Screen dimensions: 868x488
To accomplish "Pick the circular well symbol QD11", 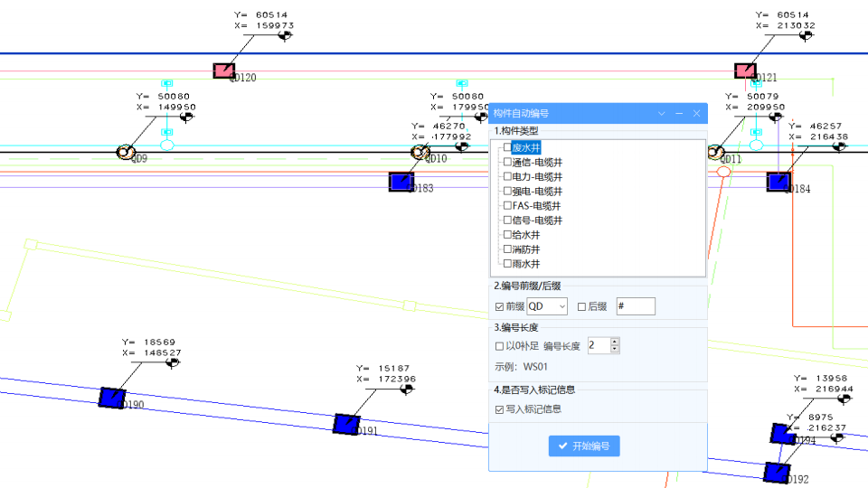I will point(715,152).
